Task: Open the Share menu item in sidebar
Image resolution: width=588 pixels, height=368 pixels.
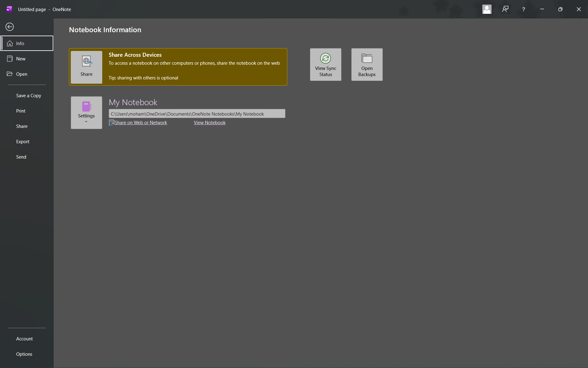Action: point(27,126)
